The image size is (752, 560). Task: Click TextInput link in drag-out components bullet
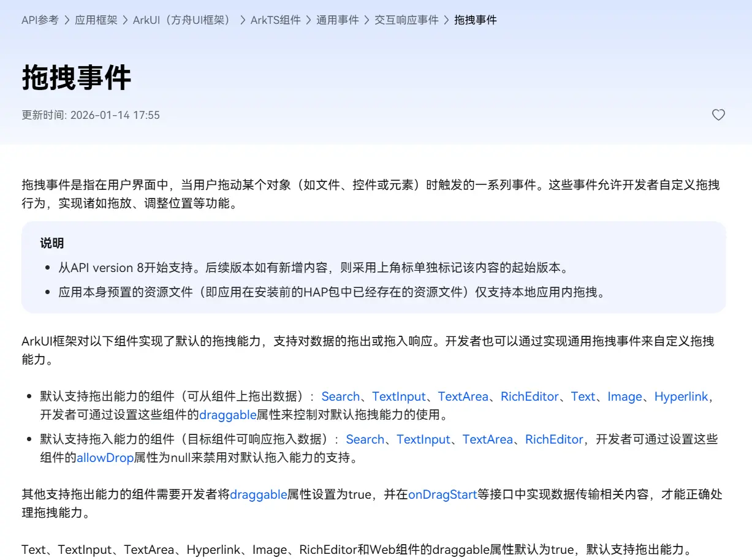[398, 396]
